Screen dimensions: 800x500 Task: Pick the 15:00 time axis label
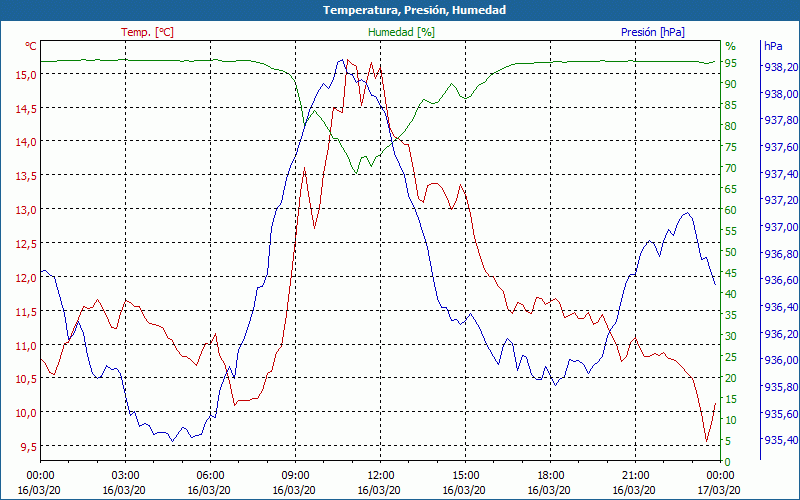coord(465,475)
